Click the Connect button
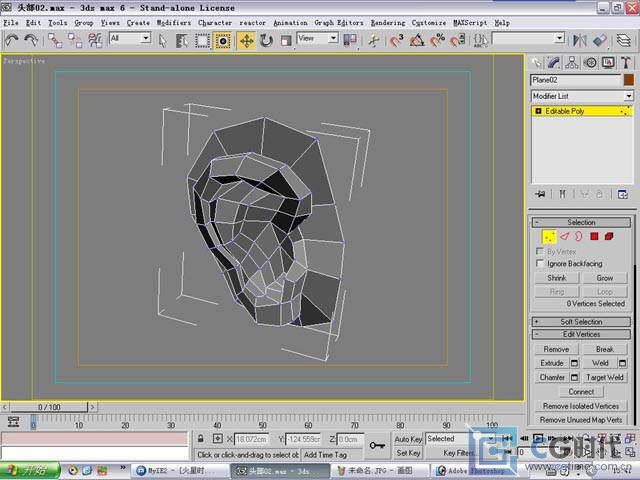640x480 pixels. point(581,391)
